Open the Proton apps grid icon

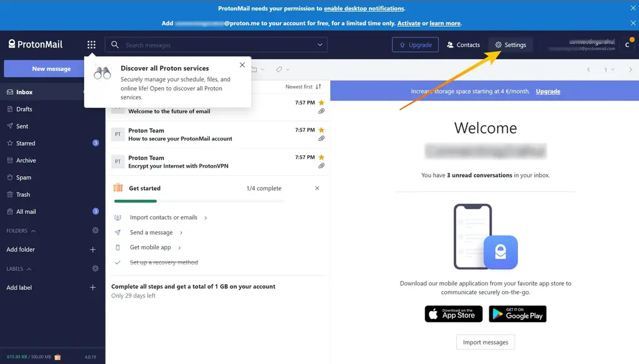click(x=91, y=45)
